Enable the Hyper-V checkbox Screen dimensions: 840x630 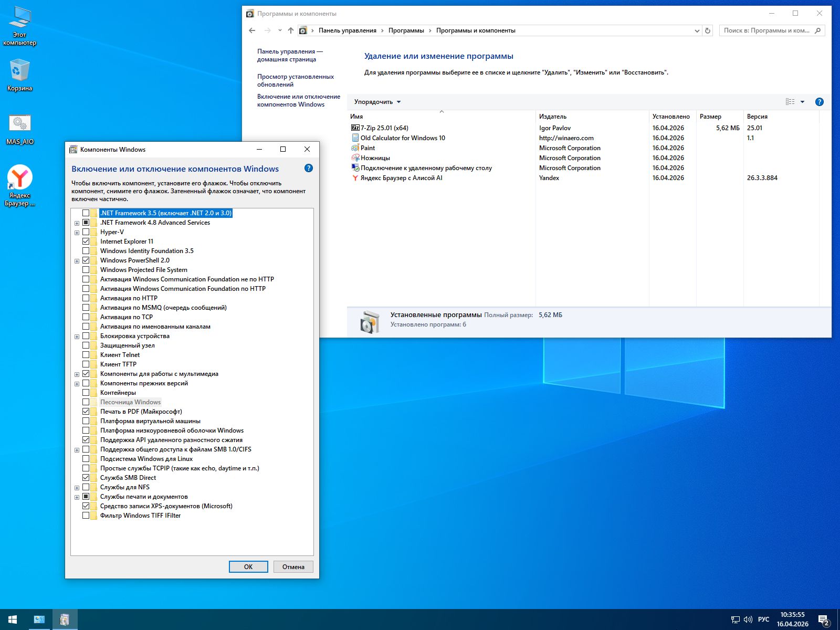pos(86,232)
